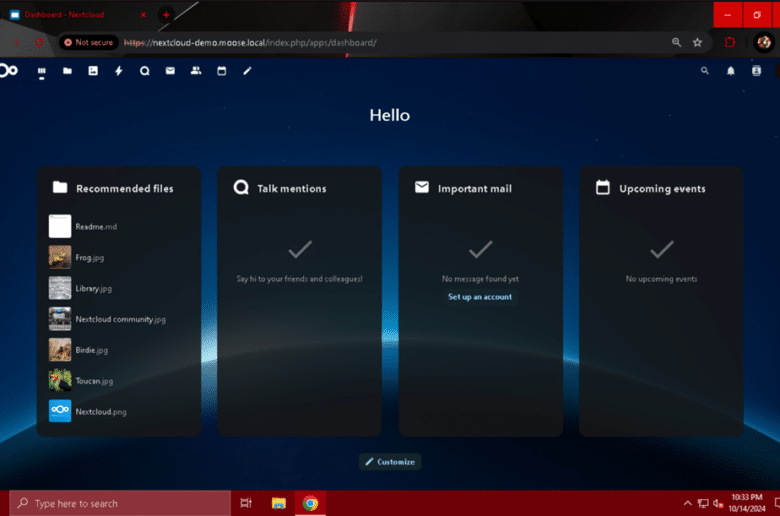Open the Notes pencil icon in header
This screenshot has height=516, width=780.
[247, 71]
